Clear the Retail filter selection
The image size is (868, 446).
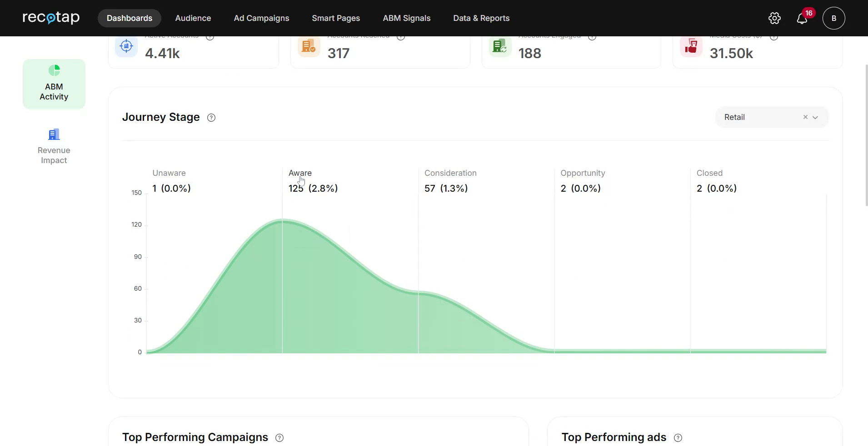[x=805, y=117]
